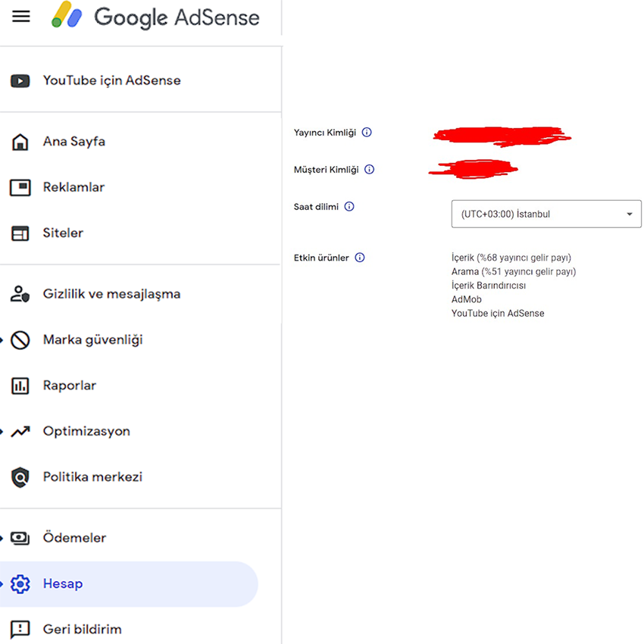Click the Etkin ürünler label
Screen dimensions: 644x644
[321, 258]
